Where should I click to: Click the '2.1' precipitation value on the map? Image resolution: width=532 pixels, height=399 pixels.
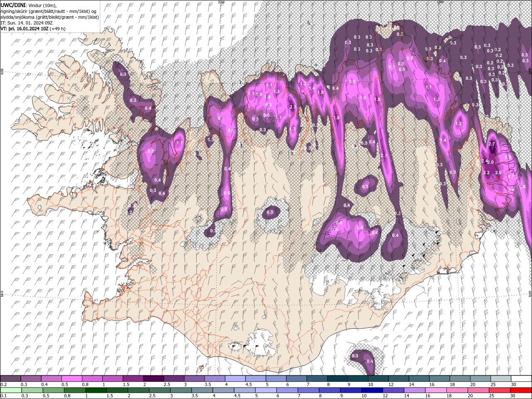tap(384, 156)
